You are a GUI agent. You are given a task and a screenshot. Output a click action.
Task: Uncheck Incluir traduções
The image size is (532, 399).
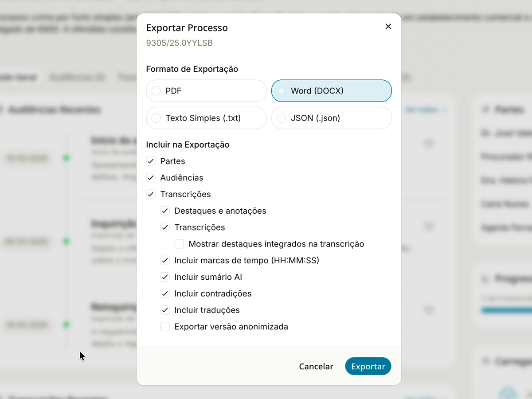pos(165,310)
